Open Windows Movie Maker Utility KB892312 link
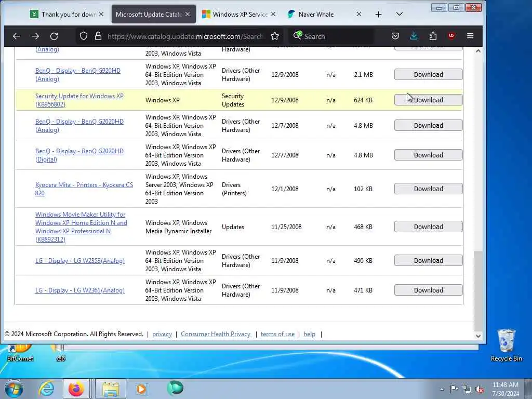 click(x=81, y=227)
